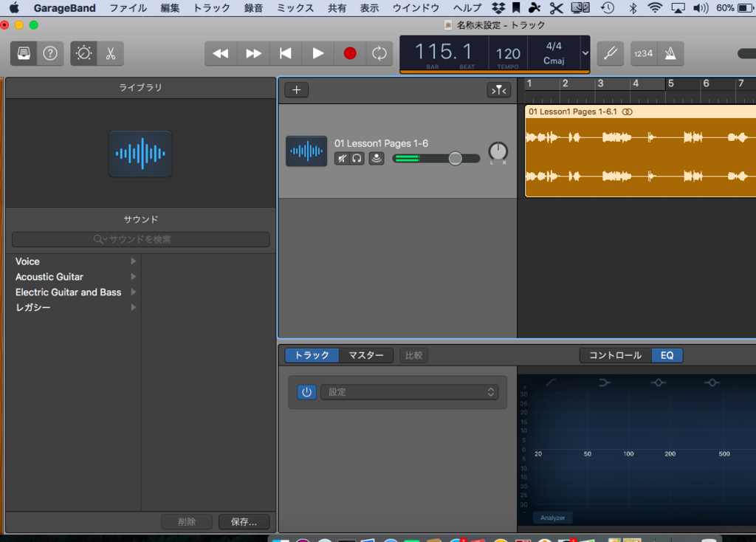Click the Cmaj key signature
The width and height of the screenshot is (756, 542).
[x=554, y=61]
